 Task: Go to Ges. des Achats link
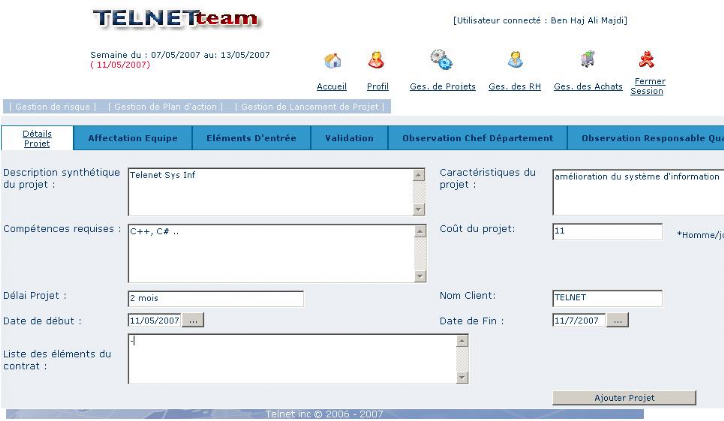coord(588,86)
